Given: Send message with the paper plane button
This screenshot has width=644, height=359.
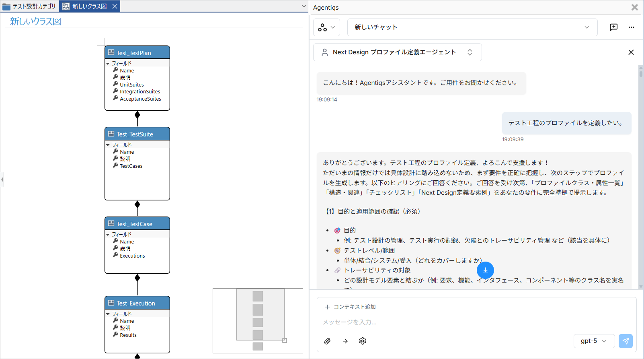Looking at the screenshot, I should [x=626, y=341].
